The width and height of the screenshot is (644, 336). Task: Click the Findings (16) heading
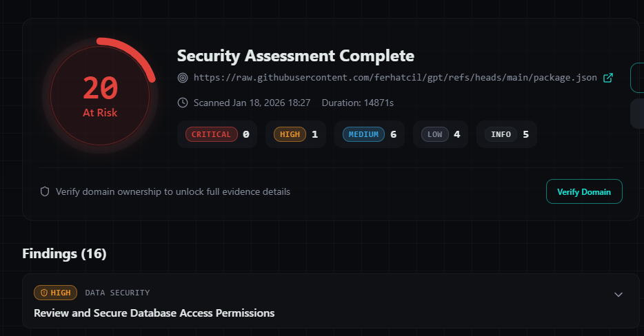[65, 253]
